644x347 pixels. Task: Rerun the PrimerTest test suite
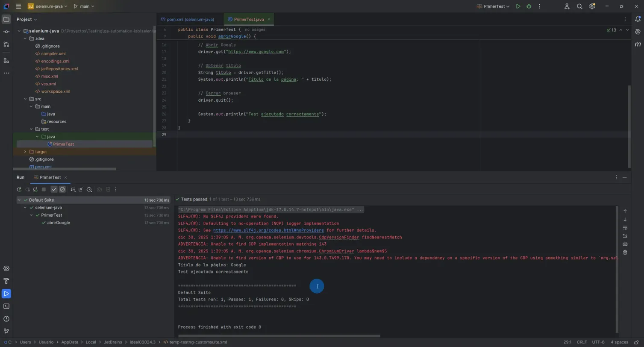(x=19, y=189)
